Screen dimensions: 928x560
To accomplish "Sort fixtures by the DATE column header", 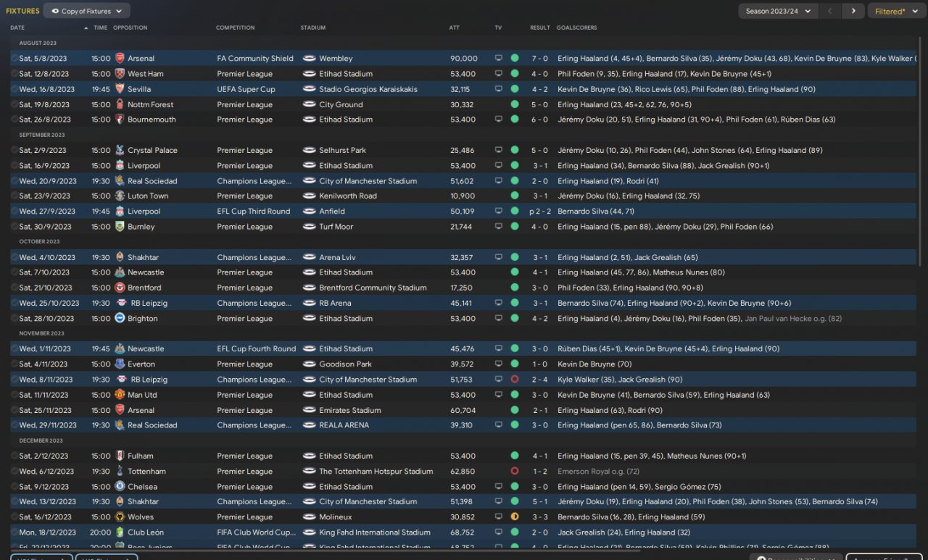I will tap(17, 28).
